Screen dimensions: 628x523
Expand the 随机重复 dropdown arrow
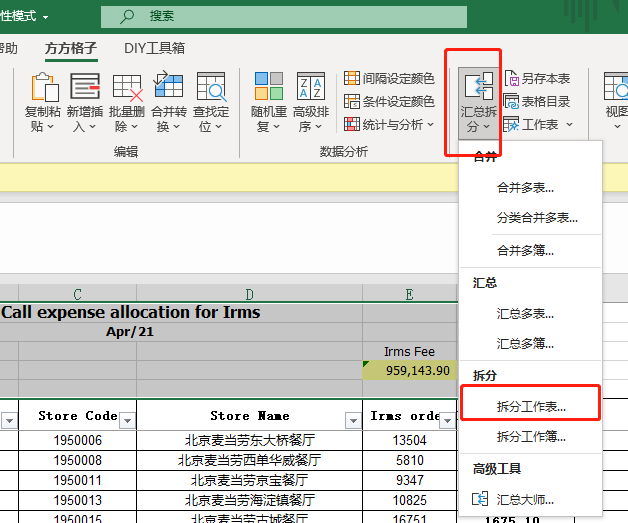(277, 127)
